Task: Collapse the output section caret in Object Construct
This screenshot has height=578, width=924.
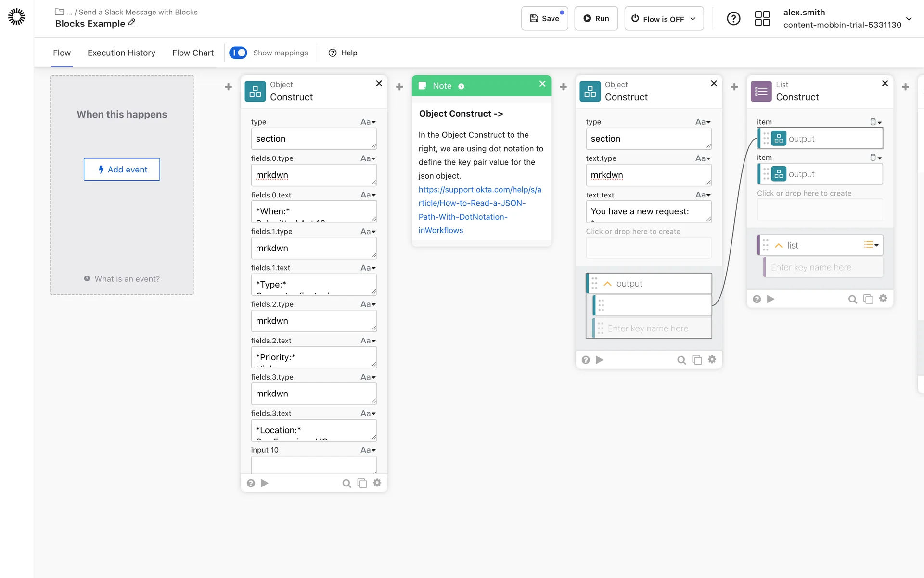Action: tap(607, 284)
